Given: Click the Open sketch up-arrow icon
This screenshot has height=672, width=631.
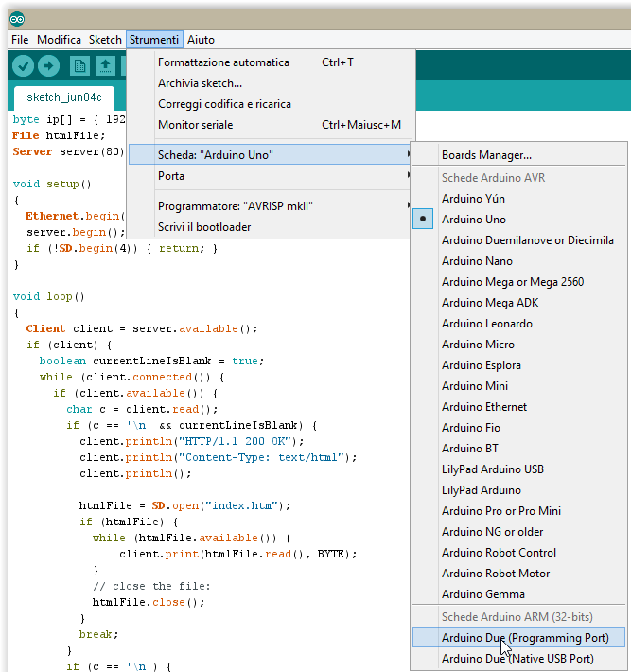Looking at the screenshot, I should tap(105, 66).
